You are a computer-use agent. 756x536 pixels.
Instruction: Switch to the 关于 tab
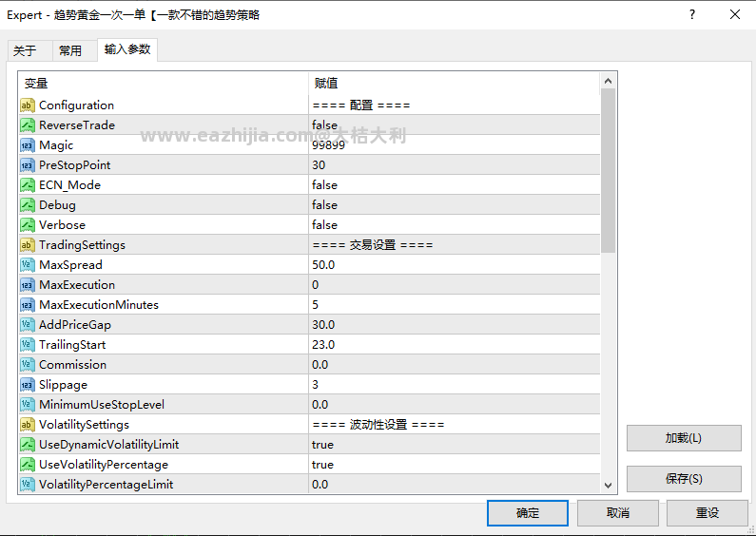pos(29,50)
